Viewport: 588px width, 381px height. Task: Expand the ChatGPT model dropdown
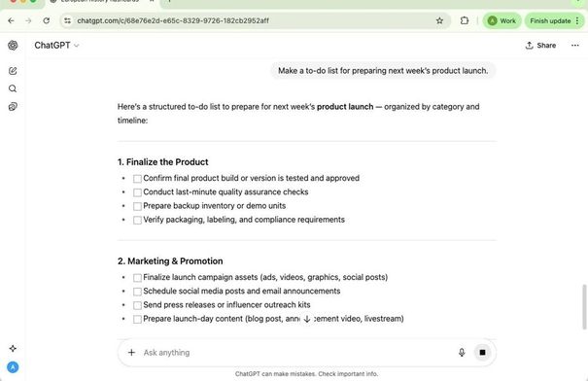[x=56, y=46]
